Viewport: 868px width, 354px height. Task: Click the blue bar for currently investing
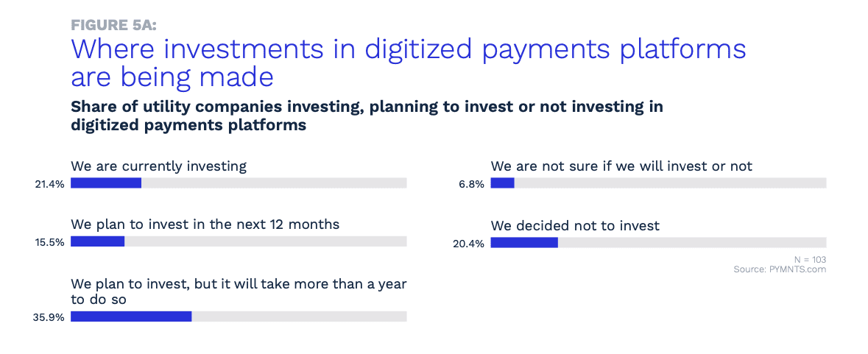point(106,183)
